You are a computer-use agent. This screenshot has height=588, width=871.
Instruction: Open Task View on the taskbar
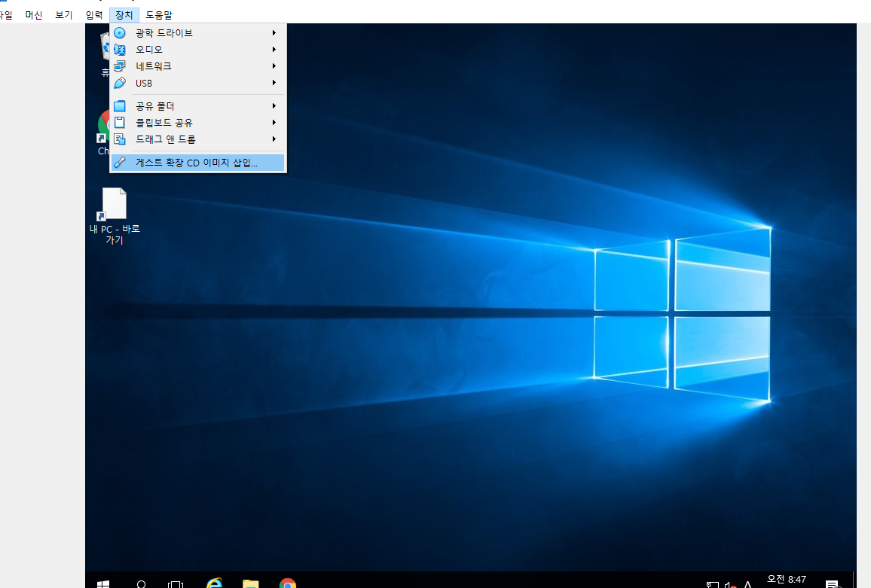[x=176, y=584]
